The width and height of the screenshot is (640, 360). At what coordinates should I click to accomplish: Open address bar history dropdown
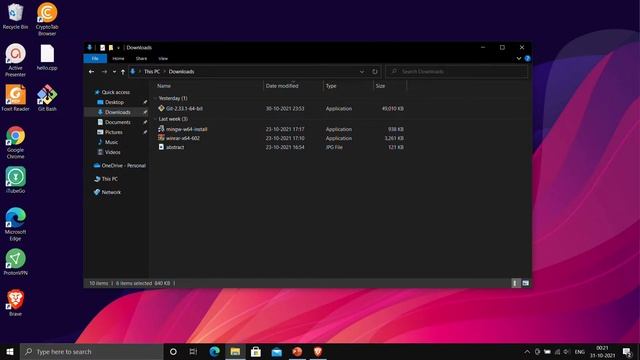pos(362,71)
